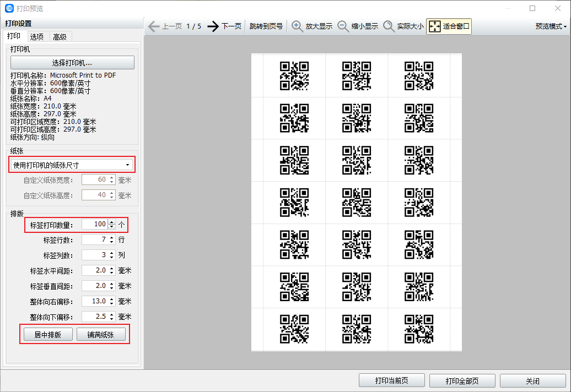Click the bottom-right QR code in preview
Screen dimensions: 571x392
(419, 329)
